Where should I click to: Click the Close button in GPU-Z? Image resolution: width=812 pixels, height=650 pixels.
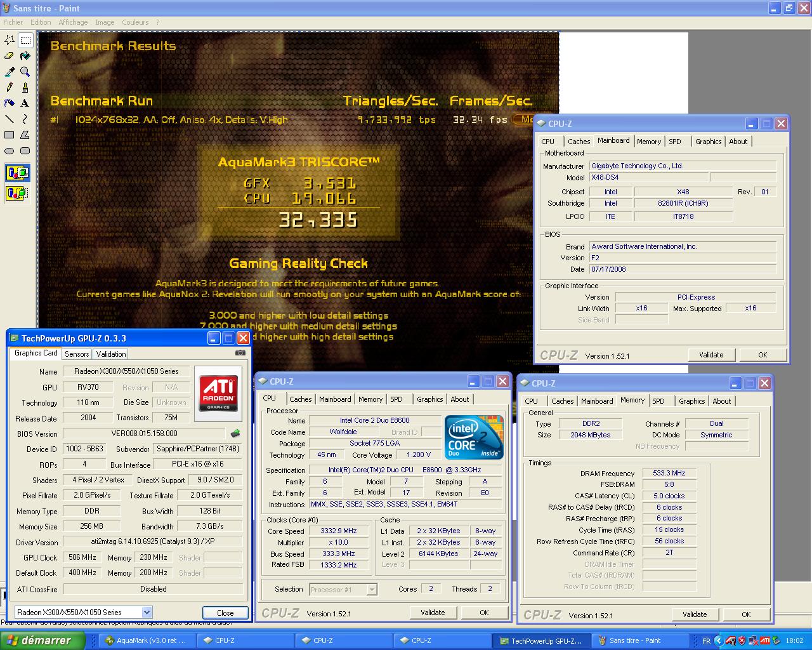click(225, 613)
